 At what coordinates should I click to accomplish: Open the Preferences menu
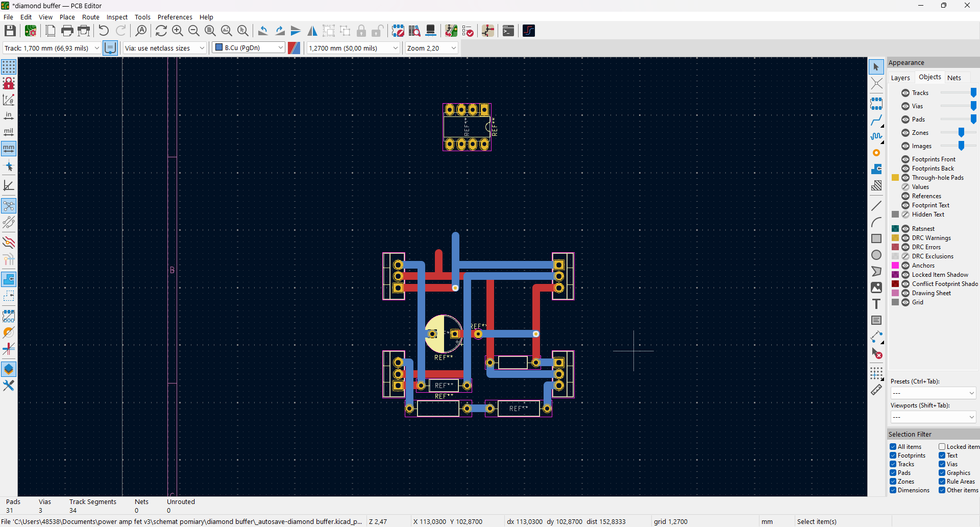pyautogui.click(x=175, y=17)
